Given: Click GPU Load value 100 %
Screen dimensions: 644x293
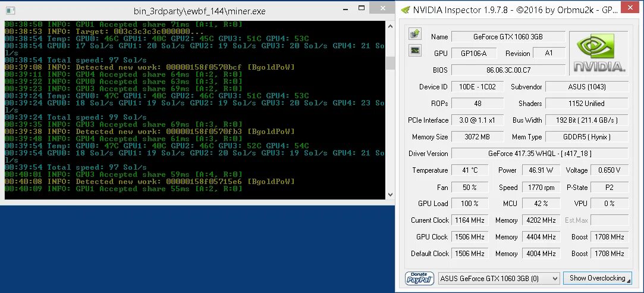Looking at the screenshot, I should pos(470,203).
